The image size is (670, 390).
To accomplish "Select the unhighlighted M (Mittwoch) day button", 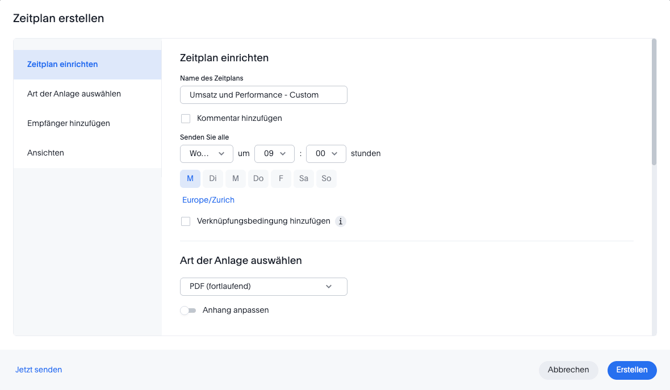I will 235,179.
